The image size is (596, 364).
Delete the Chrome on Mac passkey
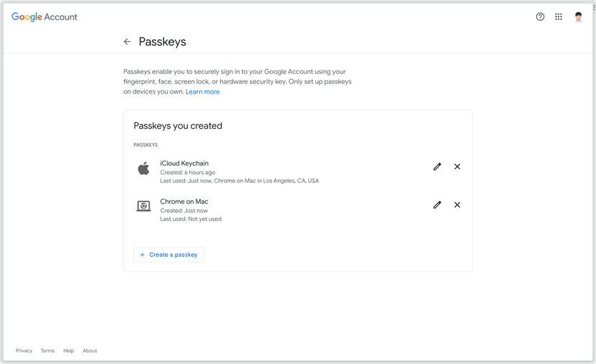point(457,205)
